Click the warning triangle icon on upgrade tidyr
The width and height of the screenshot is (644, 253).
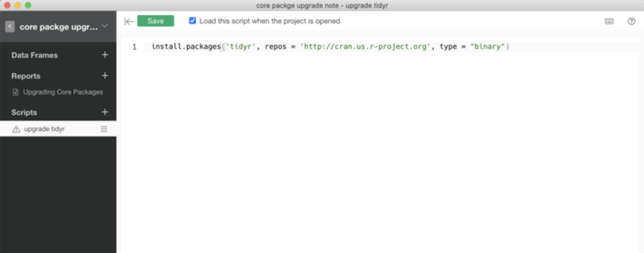(x=16, y=129)
